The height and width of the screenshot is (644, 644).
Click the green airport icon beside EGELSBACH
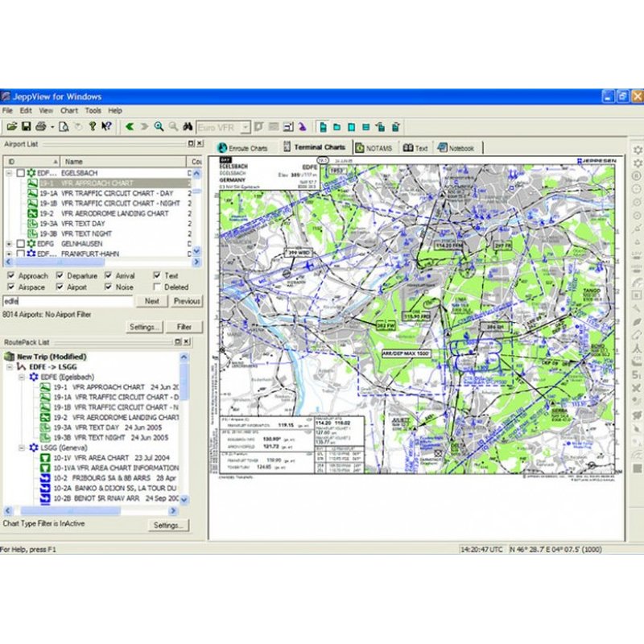pyautogui.click(x=31, y=173)
